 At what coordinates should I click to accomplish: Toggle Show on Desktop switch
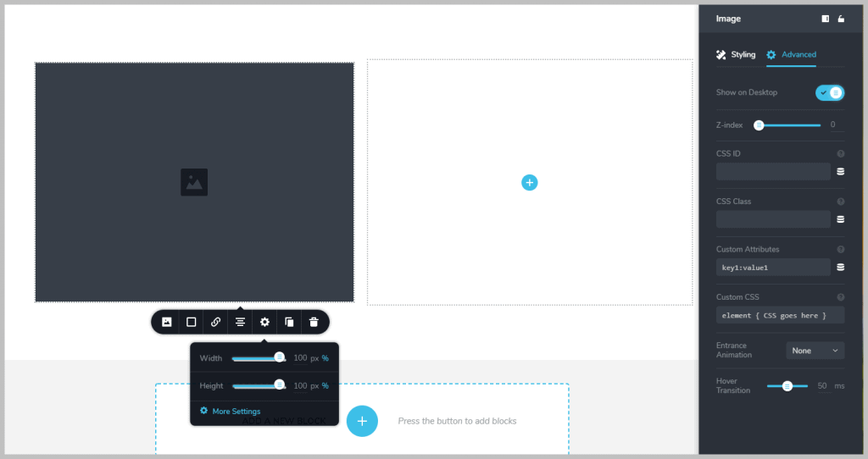[x=829, y=93]
